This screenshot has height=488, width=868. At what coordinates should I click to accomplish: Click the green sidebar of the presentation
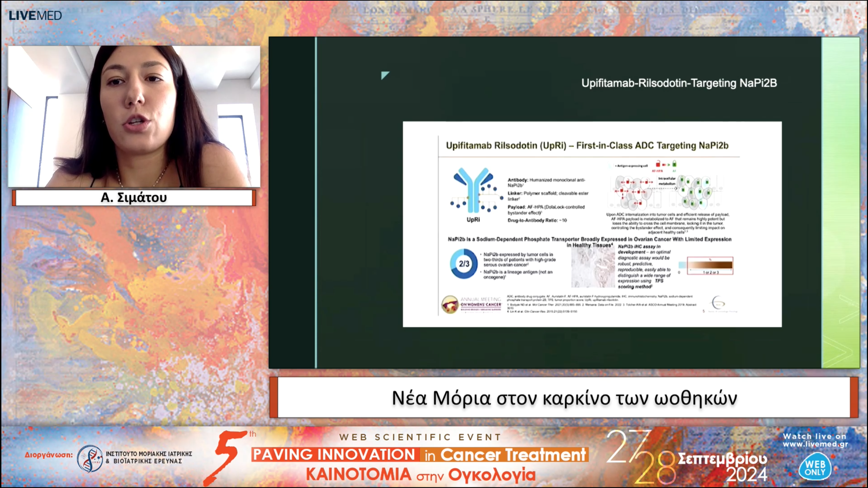841,203
